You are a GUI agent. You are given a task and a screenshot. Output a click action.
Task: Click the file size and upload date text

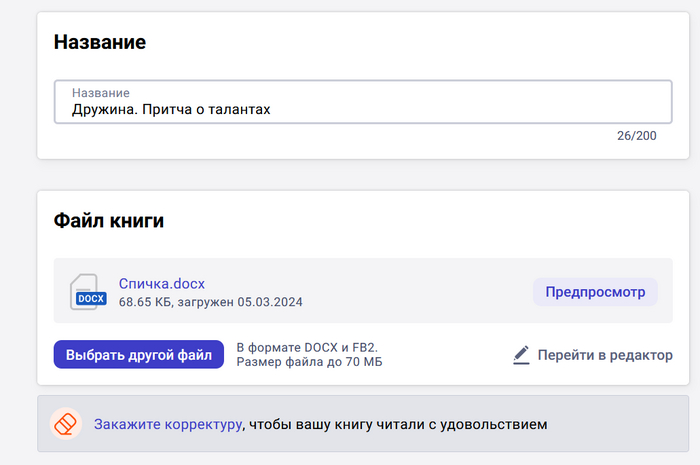210,301
